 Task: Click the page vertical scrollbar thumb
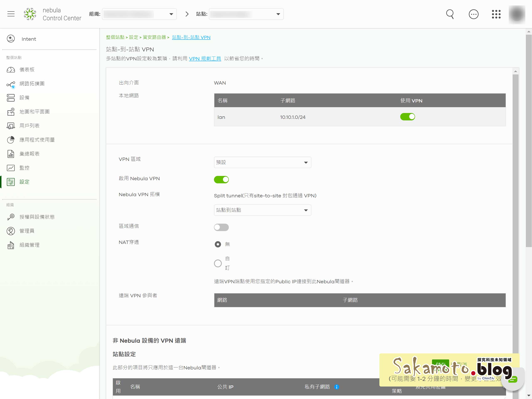529,141
